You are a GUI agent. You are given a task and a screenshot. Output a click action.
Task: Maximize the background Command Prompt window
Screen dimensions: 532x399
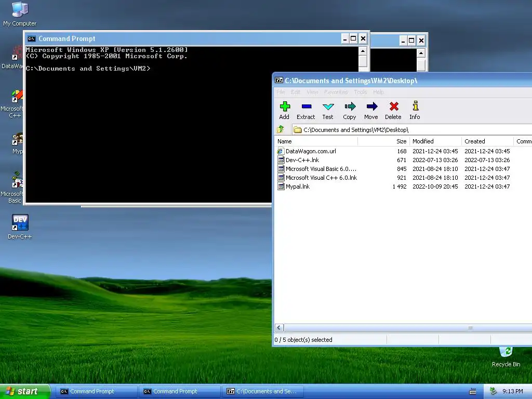[x=411, y=41]
